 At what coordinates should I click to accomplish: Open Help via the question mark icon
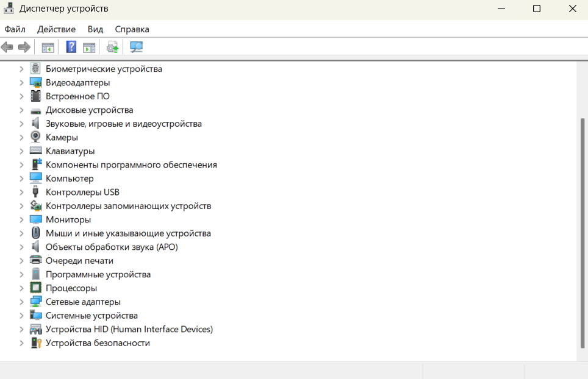coord(71,47)
